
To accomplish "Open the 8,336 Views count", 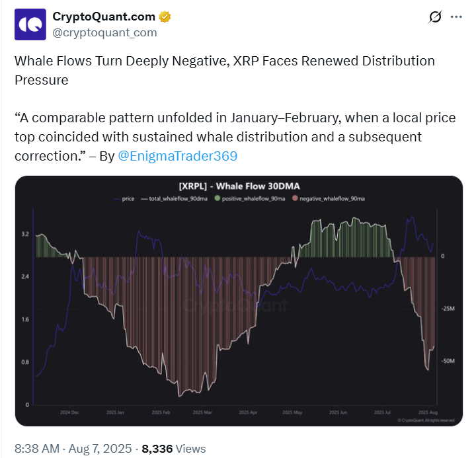I will 173,448.
